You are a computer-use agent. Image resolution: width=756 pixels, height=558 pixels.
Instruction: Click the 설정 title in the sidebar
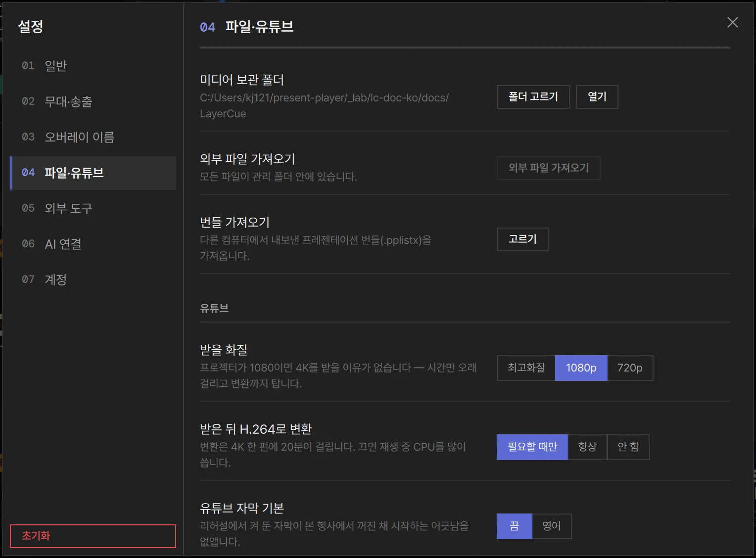(31, 26)
